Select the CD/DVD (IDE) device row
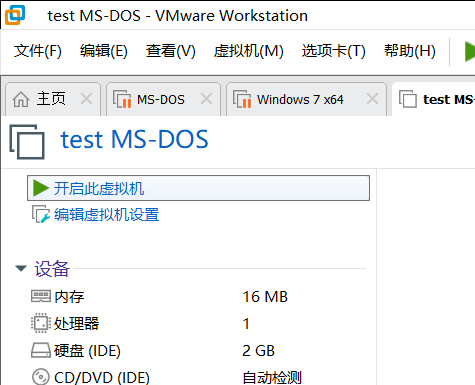 tap(198, 377)
